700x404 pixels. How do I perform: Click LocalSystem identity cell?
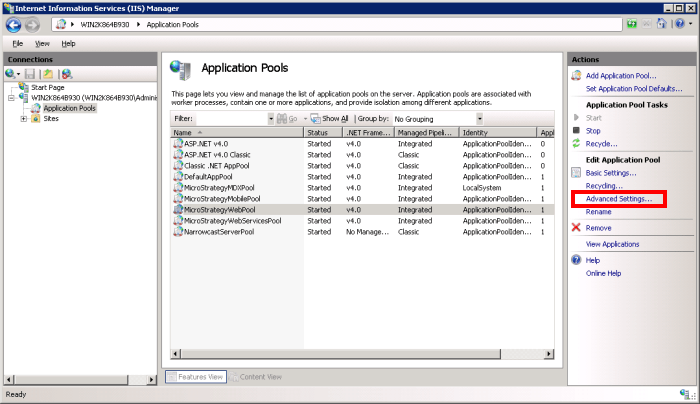[482, 187]
